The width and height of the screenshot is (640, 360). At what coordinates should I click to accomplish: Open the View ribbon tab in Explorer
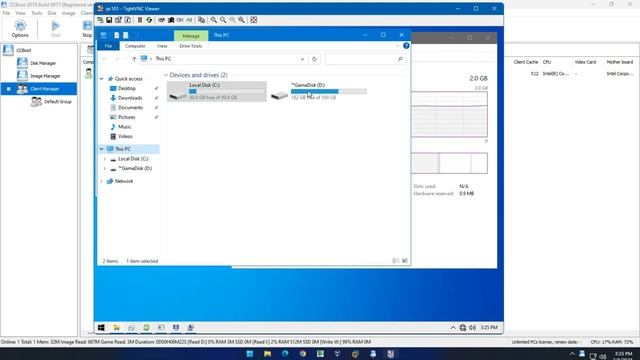point(162,46)
